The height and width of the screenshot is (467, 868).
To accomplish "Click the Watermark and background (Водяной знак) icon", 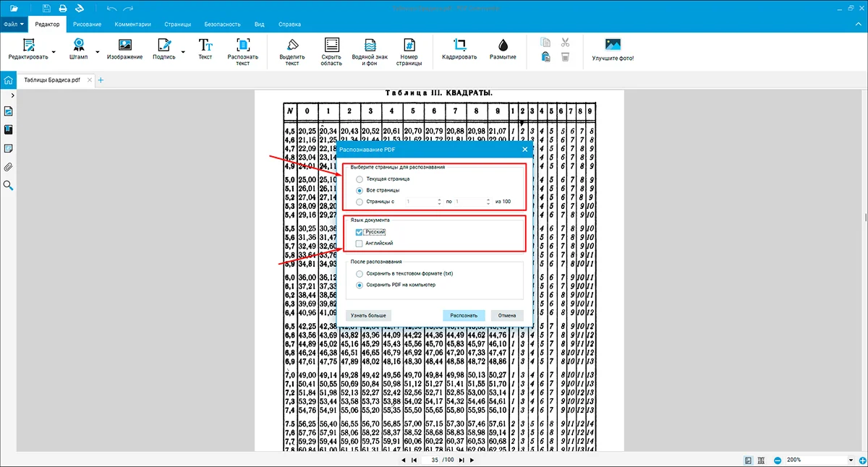I will click(370, 45).
